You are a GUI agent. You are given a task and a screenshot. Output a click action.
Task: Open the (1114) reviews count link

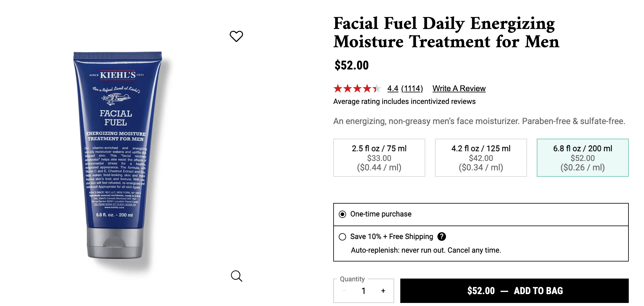(412, 88)
